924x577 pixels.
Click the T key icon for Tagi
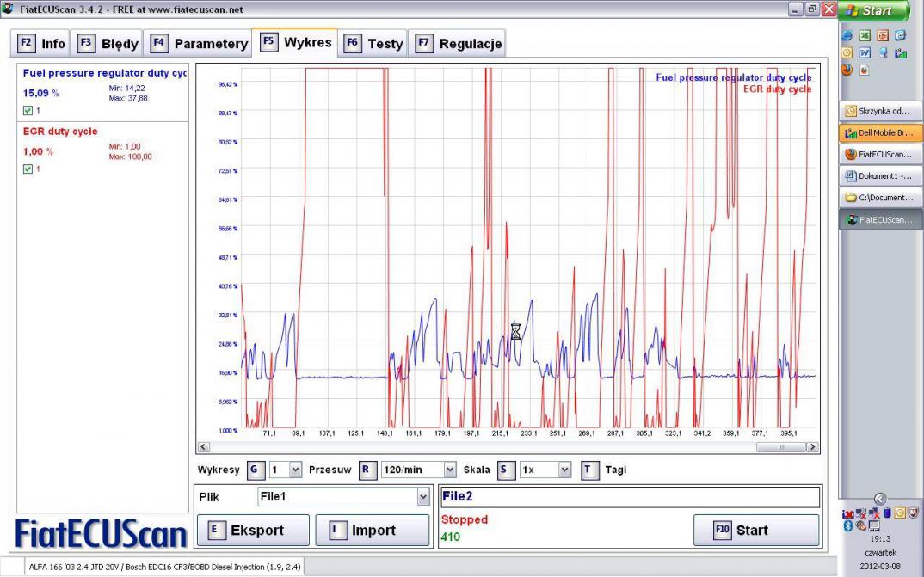click(588, 470)
